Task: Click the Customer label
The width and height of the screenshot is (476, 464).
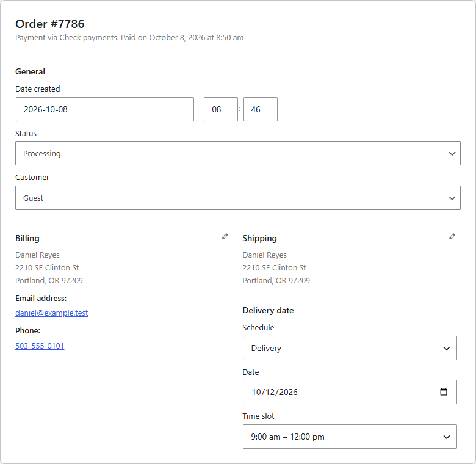Action: pos(32,177)
